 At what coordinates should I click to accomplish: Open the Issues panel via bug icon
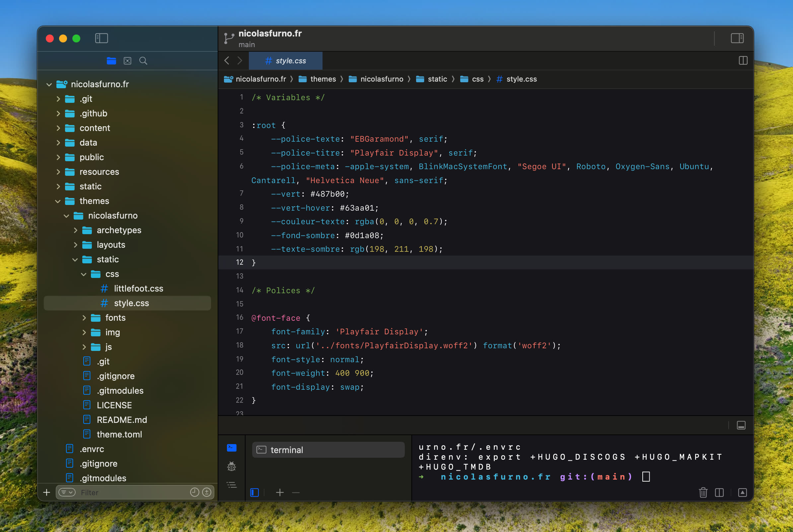pos(231,467)
